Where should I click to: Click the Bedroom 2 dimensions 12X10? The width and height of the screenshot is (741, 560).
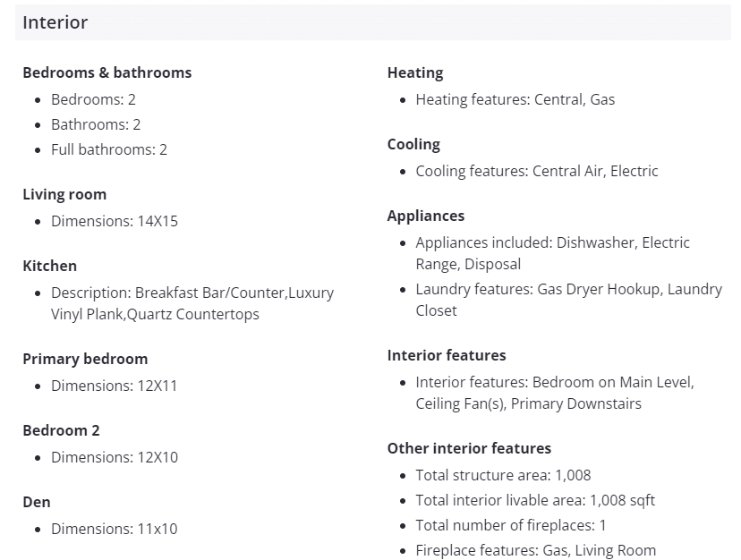114,457
